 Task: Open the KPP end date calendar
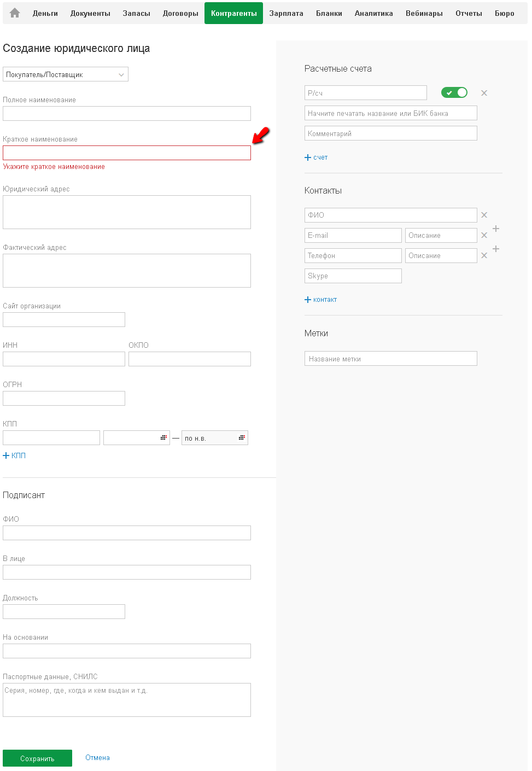[x=242, y=437]
